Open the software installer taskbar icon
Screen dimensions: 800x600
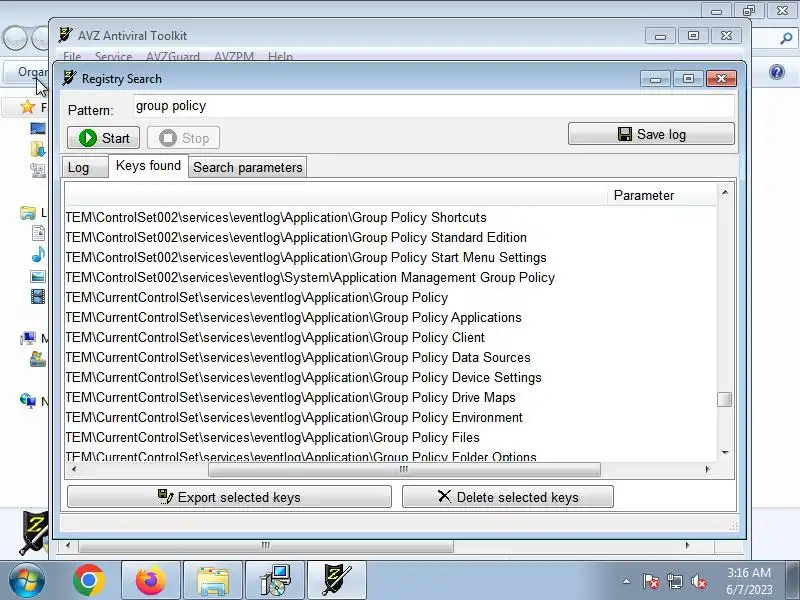pos(275,581)
